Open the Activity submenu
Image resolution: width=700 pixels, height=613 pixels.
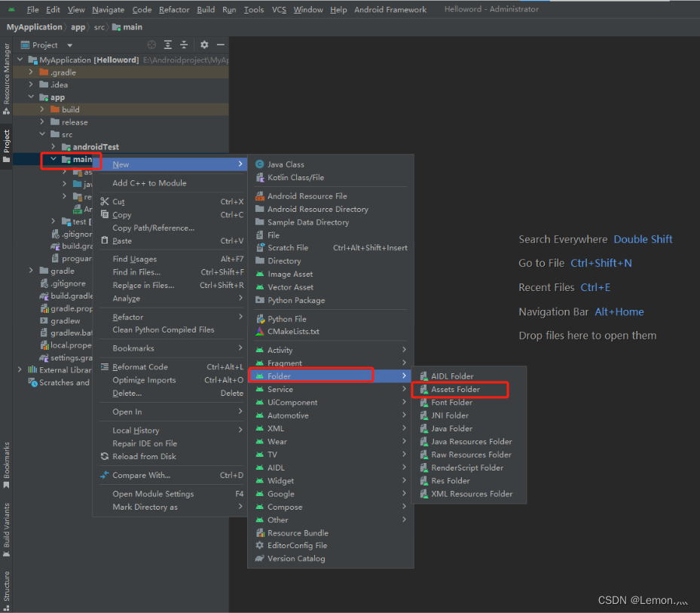coord(330,350)
